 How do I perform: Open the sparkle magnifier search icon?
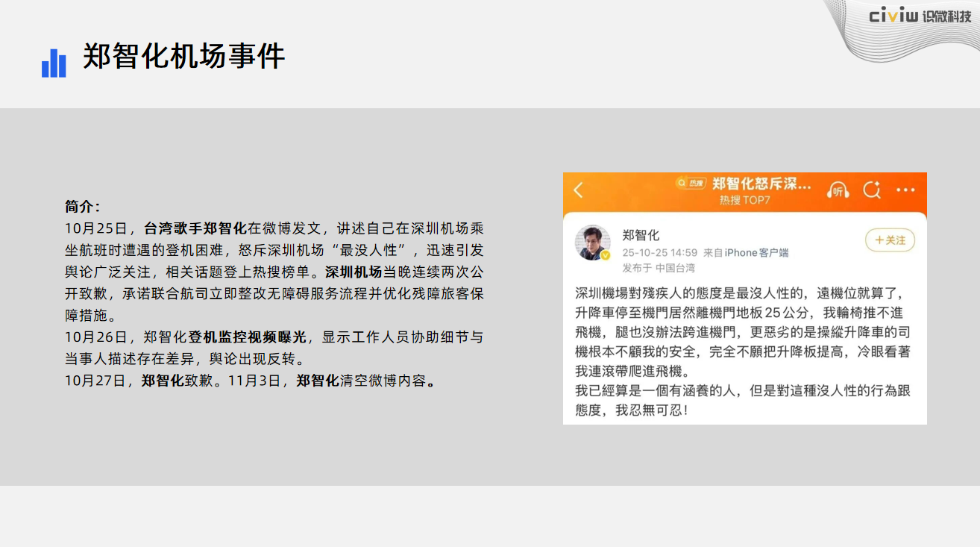click(x=872, y=190)
